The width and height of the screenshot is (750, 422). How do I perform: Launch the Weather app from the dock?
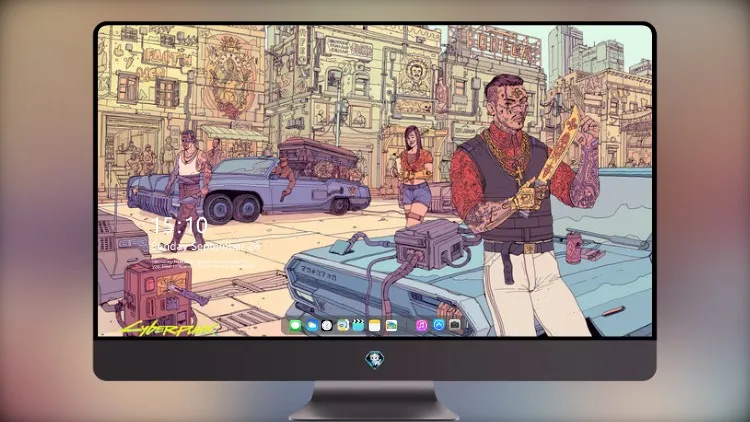311,326
